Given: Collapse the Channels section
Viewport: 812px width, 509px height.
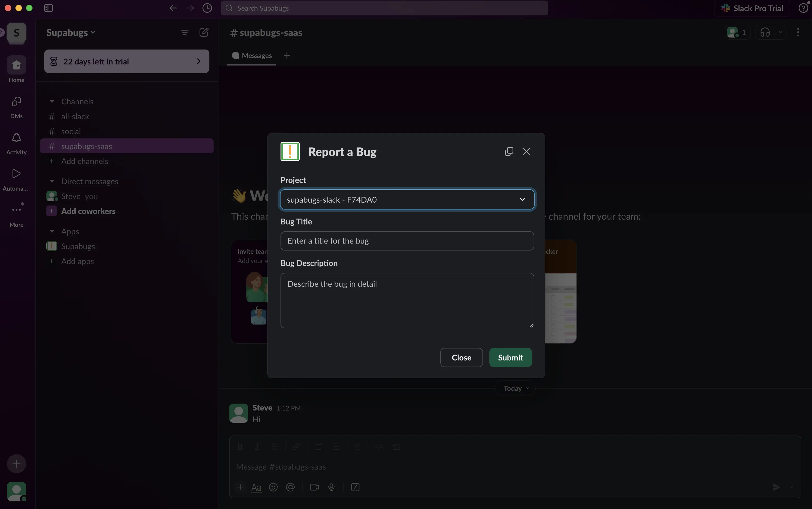Looking at the screenshot, I should tap(52, 101).
